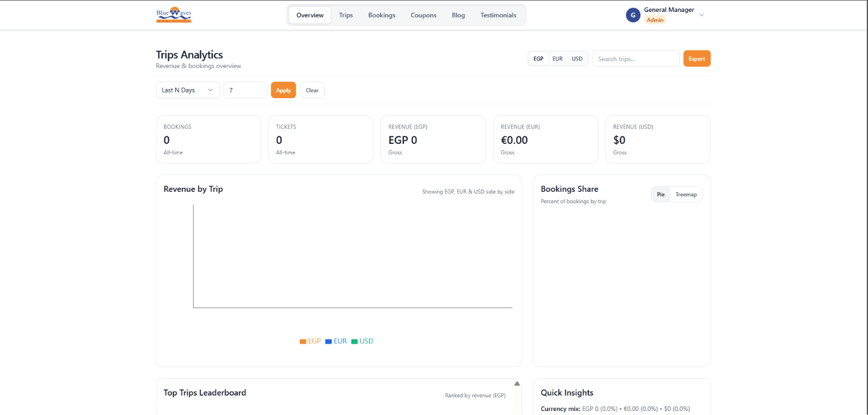Viewport: 868px width, 415px height.
Task: Switch Bookings Share to Treemap view
Action: 686,195
